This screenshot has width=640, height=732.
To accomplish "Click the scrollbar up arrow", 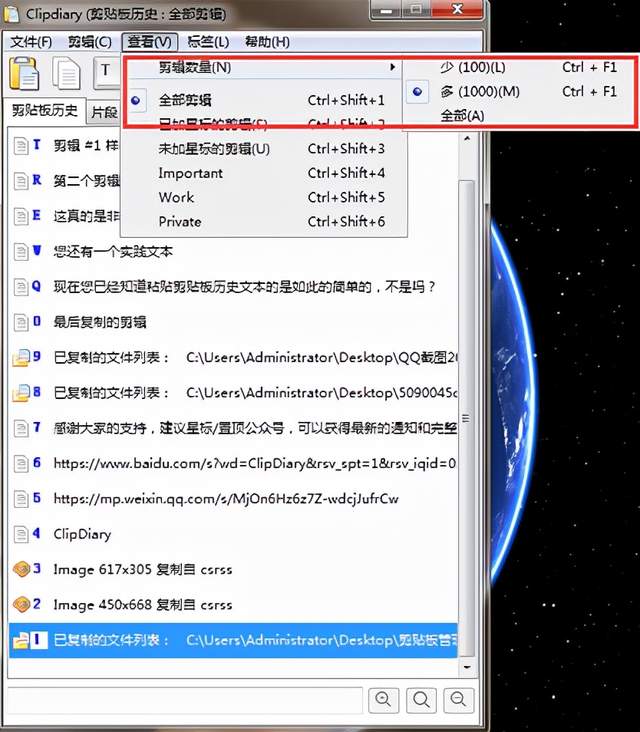I will 467,139.
